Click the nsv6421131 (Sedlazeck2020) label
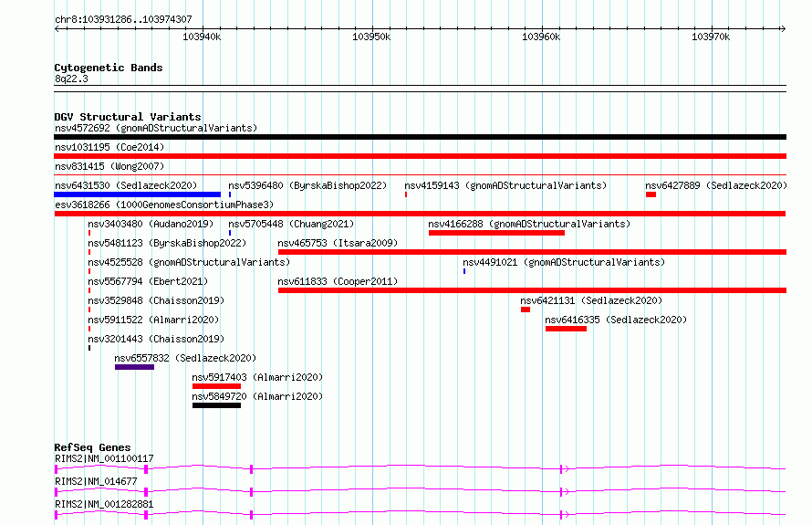This screenshot has height=525, width=812. click(591, 300)
